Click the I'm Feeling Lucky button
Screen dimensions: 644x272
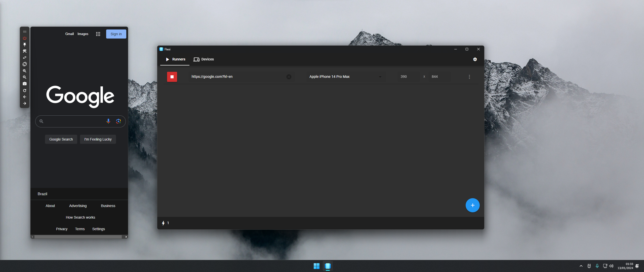[x=98, y=139]
